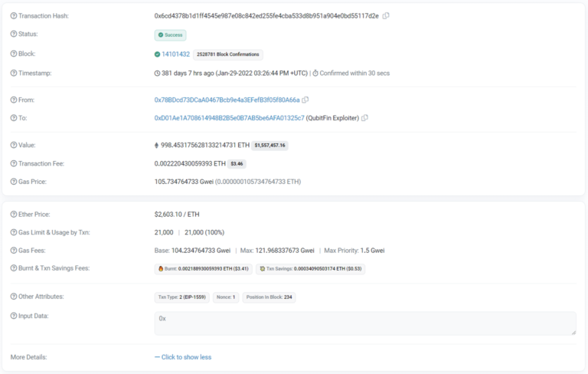Click inside the Input Data text box
The width and height of the screenshot is (588, 374).
[365, 323]
